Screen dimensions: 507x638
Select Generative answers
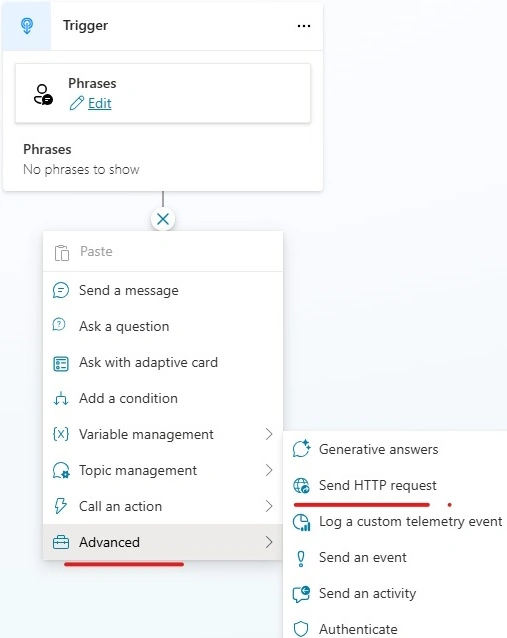(x=395, y=449)
